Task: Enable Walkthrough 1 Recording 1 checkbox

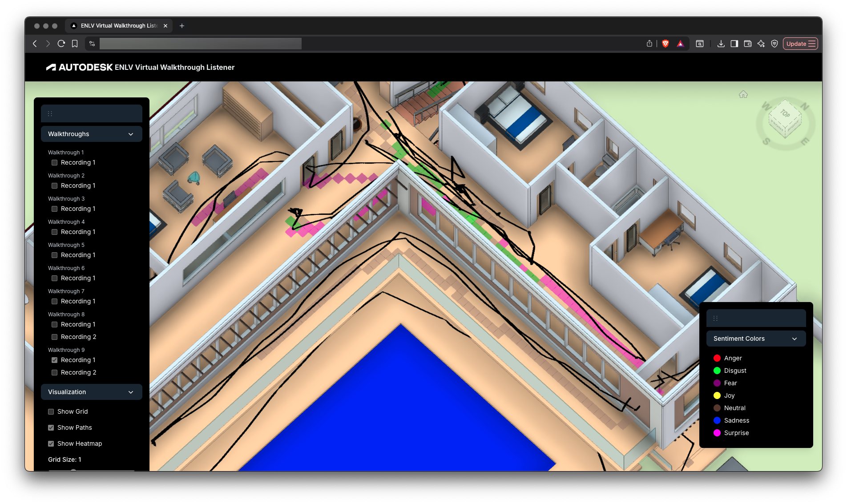Action: [55, 162]
